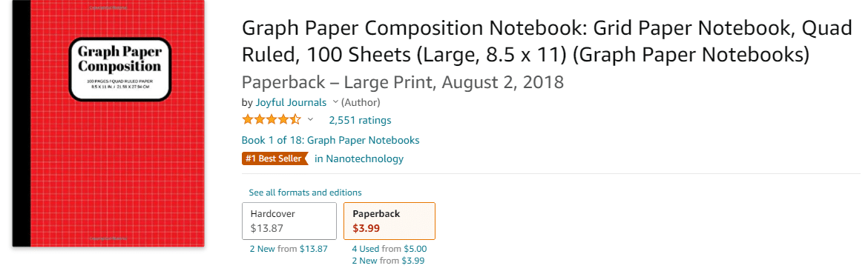Viewport: 868px width, 274px height.
Task: Click the Graph Paper Composition cover label
Action: pyautogui.click(x=119, y=69)
